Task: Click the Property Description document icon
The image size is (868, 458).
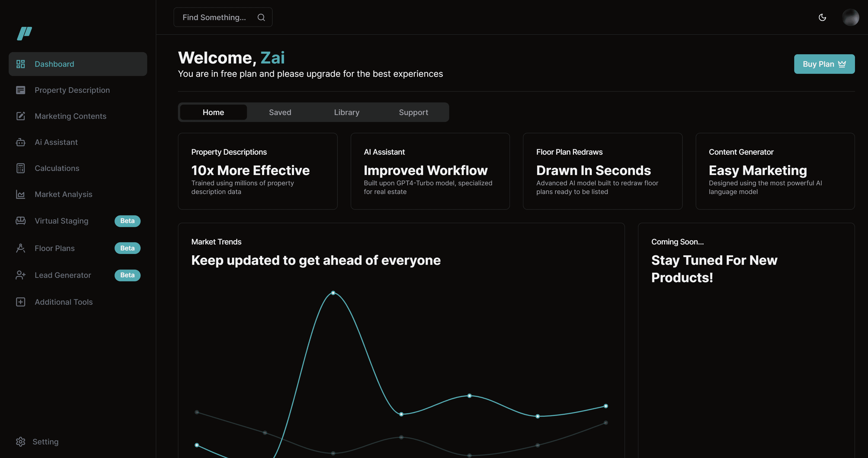Action: pyautogui.click(x=21, y=90)
